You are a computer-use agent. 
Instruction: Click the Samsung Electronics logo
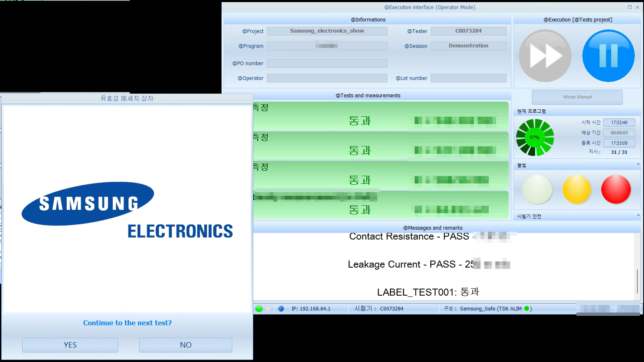pos(127,210)
